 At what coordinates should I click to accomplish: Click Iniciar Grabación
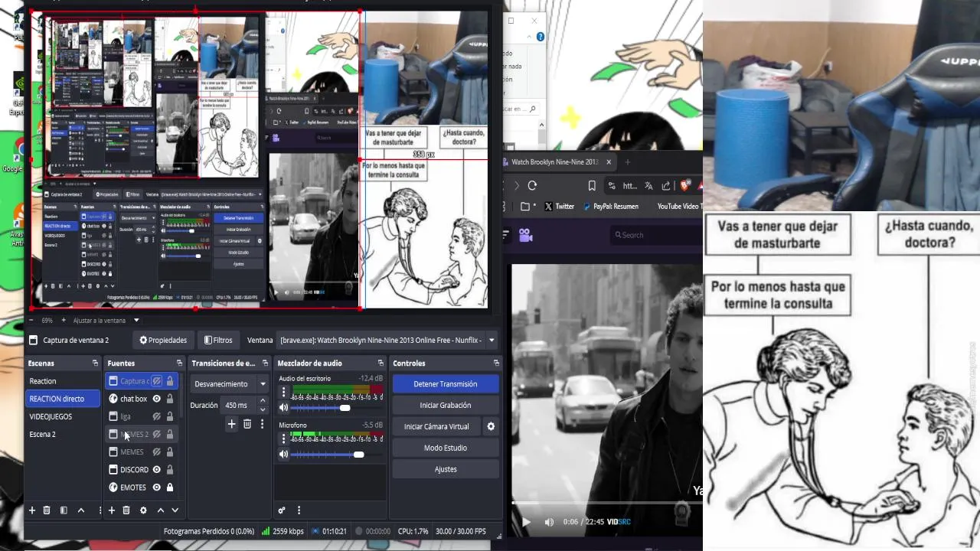tap(446, 406)
